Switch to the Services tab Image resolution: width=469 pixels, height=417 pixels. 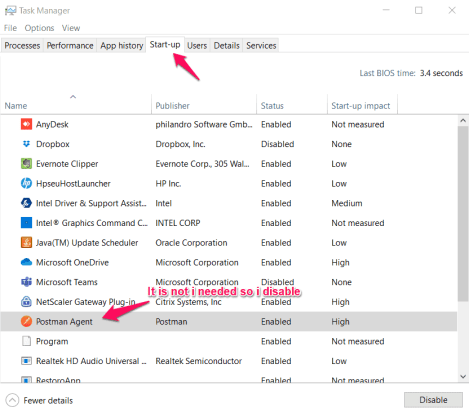click(x=261, y=46)
